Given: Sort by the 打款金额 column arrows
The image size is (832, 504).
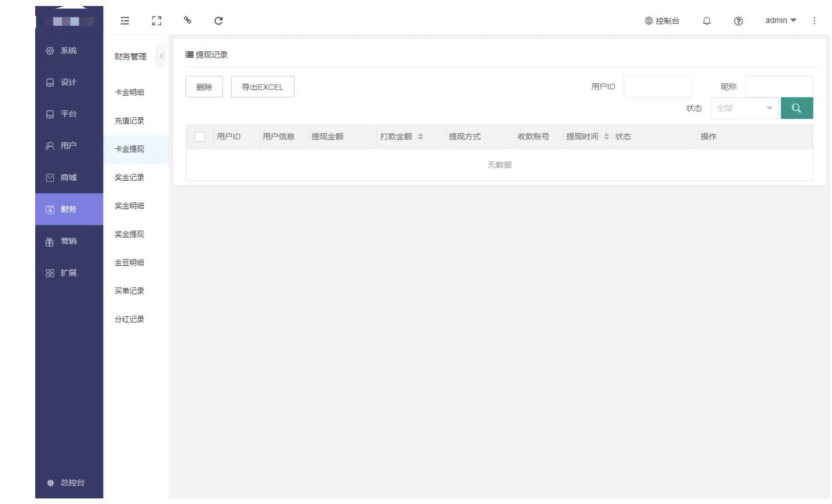Looking at the screenshot, I should click(420, 137).
